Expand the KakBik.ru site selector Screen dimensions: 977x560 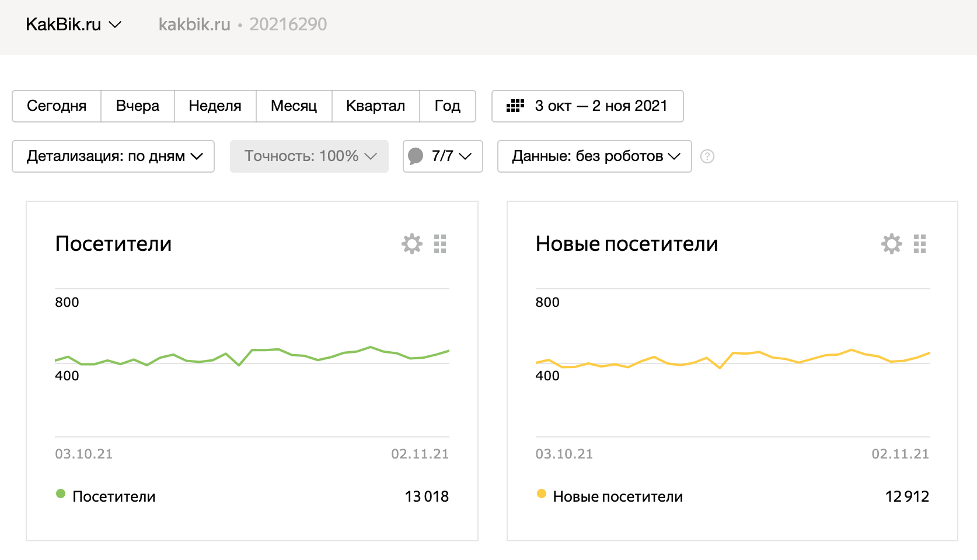(74, 24)
